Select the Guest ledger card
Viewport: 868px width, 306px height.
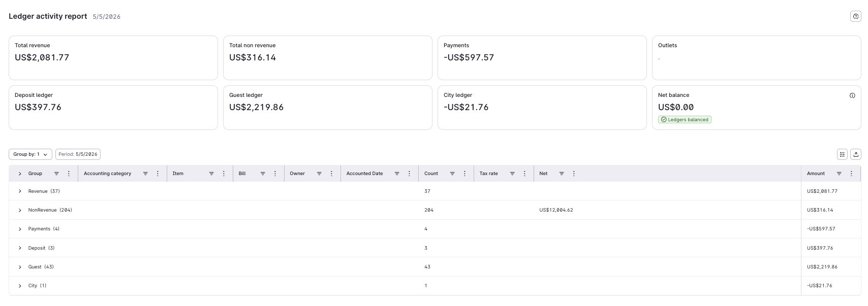tap(328, 108)
